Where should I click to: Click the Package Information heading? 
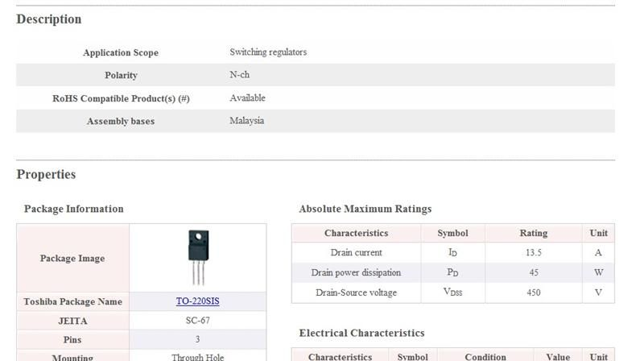(x=73, y=209)
